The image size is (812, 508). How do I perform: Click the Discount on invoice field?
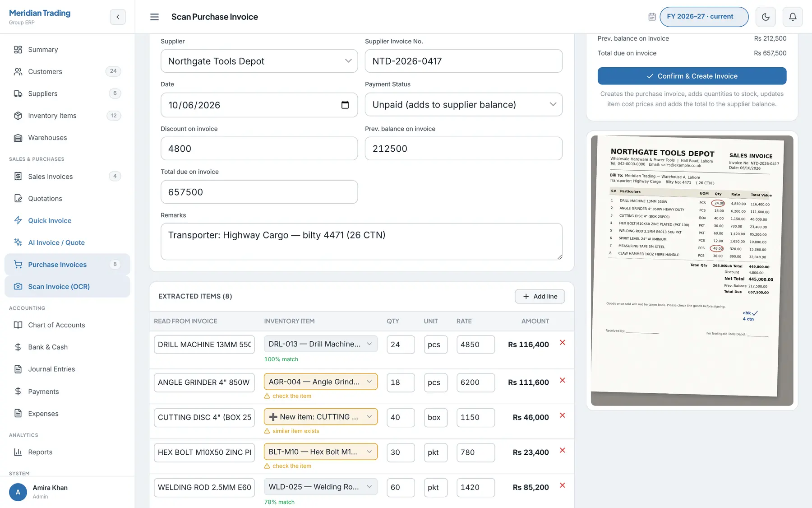click(259, 149)
